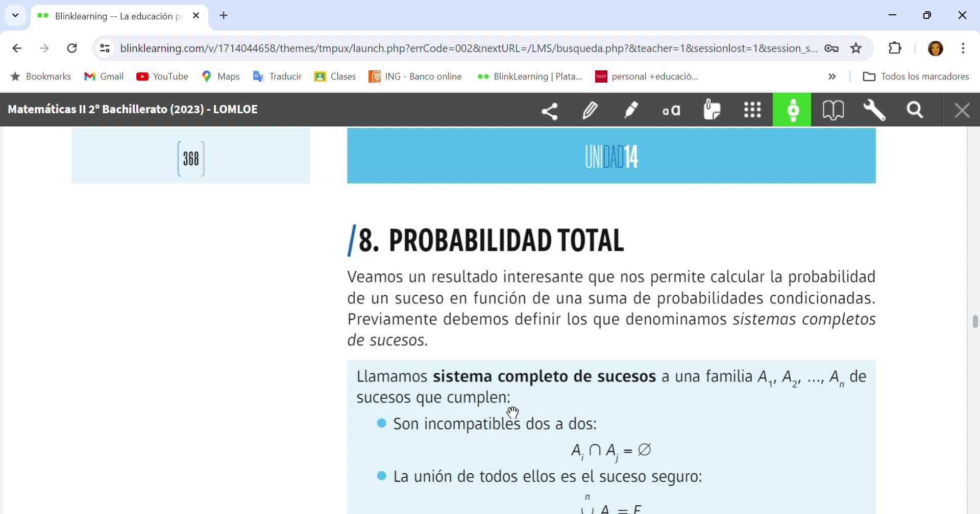Open the ING - Banco online bookmark
Screen dimensions: 980x514
pyautogui.click(x=415, y=76)
